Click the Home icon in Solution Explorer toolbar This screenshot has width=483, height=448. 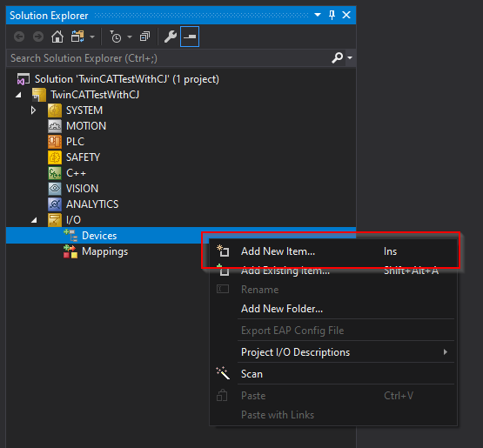pyautogui.click(x=57, y=37)
